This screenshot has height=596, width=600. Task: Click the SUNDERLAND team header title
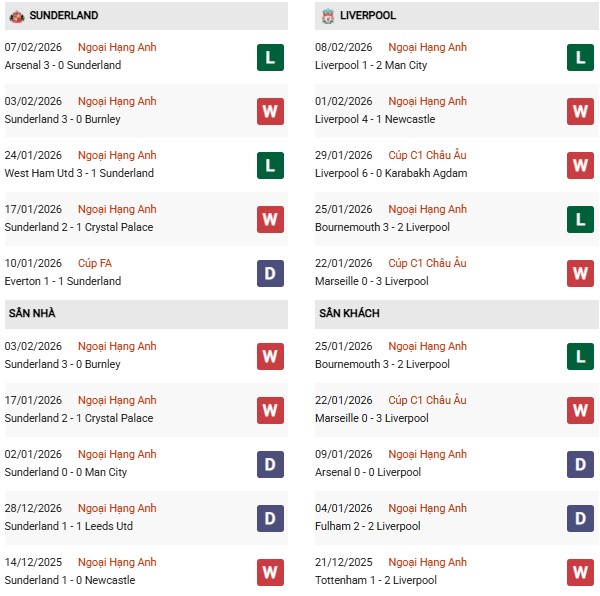coord(64,16)
